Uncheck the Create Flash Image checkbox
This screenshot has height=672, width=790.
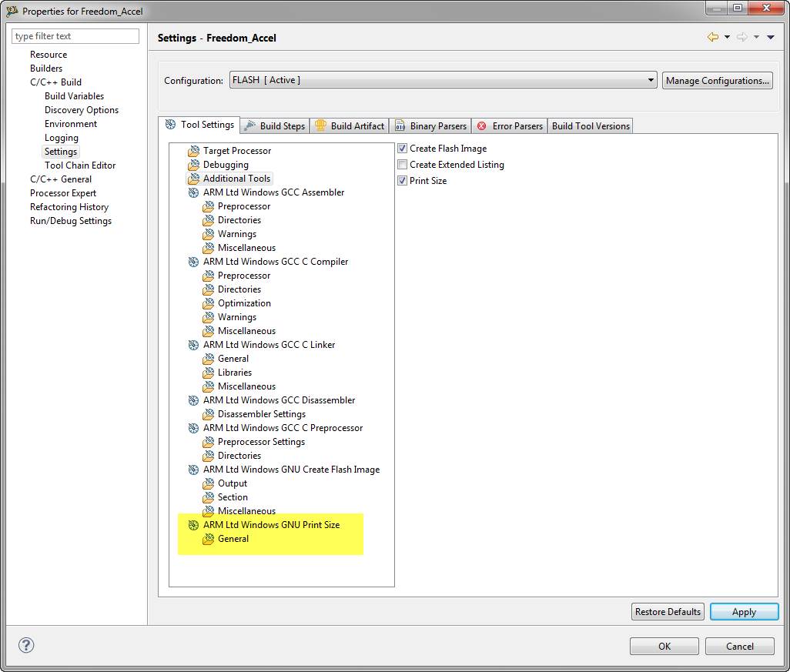coord(402,149)
